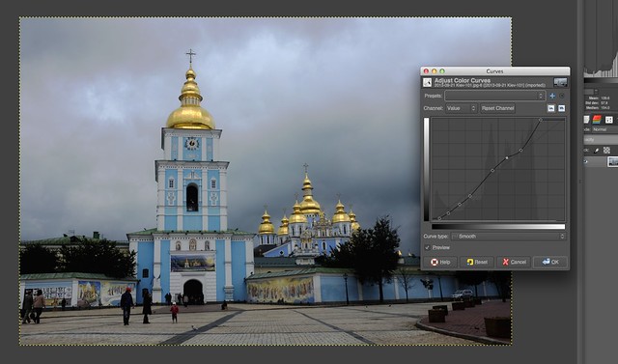Toggle lock alpha channel checkerboard icon
618x364 pixels.
click(606, 150)
